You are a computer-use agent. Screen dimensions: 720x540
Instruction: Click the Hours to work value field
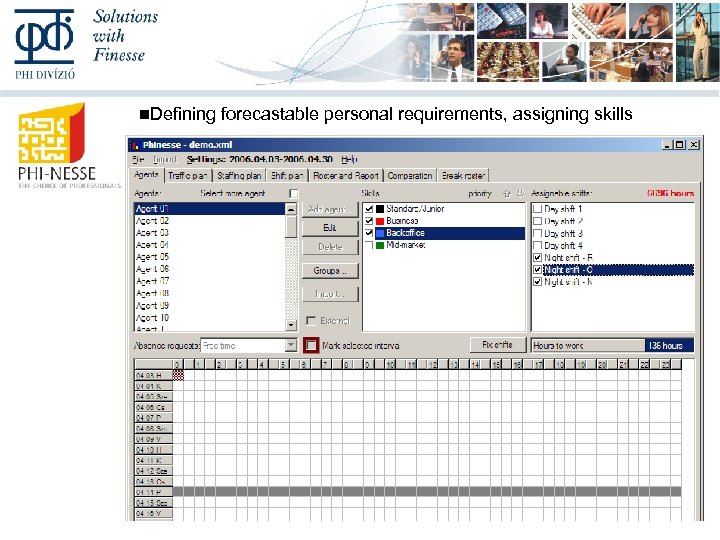pos(669,345)
